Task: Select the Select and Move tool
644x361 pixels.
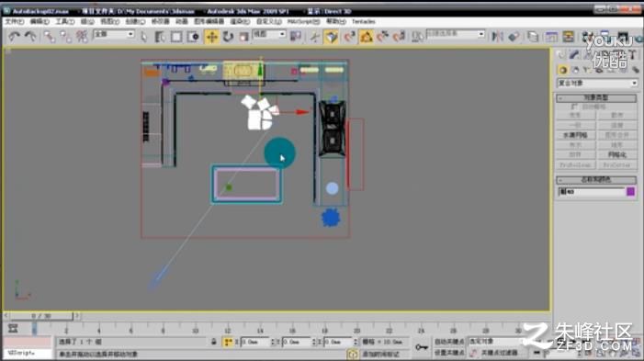Action: pyautogui.click(x=211, y=37)
